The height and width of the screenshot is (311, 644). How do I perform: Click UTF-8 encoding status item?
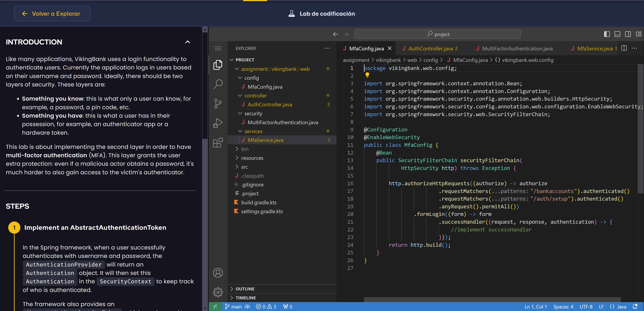coord(586,307)
